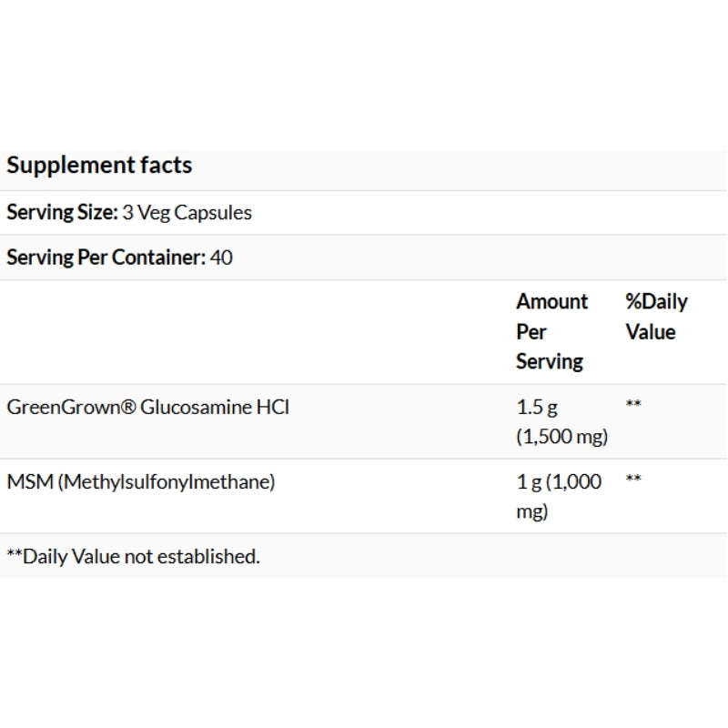Click the Supplement facts heading
The height and width of the screenshot is (728, 728).
point(99,166)
